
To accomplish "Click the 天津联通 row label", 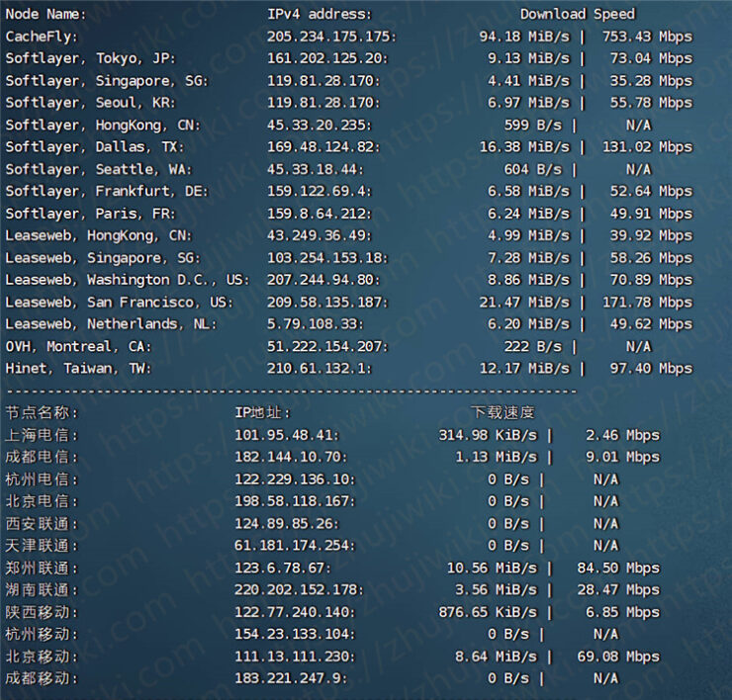I will tap(42, 546).
